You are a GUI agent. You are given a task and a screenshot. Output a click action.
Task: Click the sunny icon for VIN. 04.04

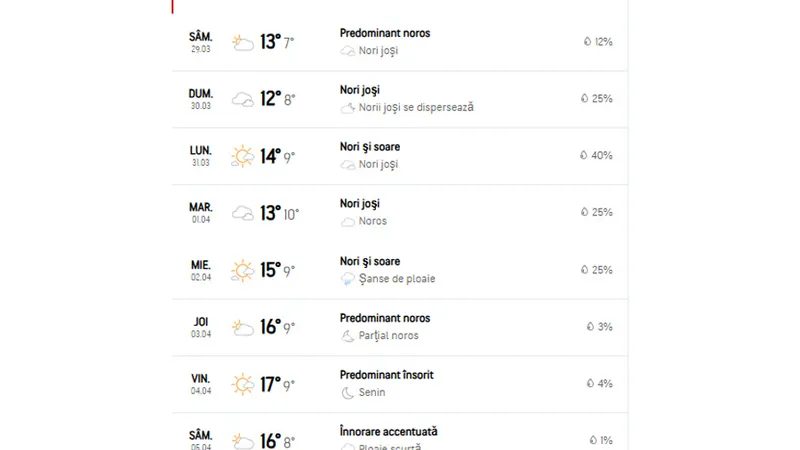click(242, 384)
